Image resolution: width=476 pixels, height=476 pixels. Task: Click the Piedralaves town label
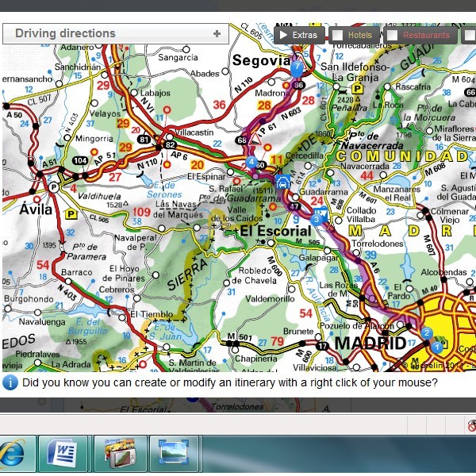click(37, 354)
